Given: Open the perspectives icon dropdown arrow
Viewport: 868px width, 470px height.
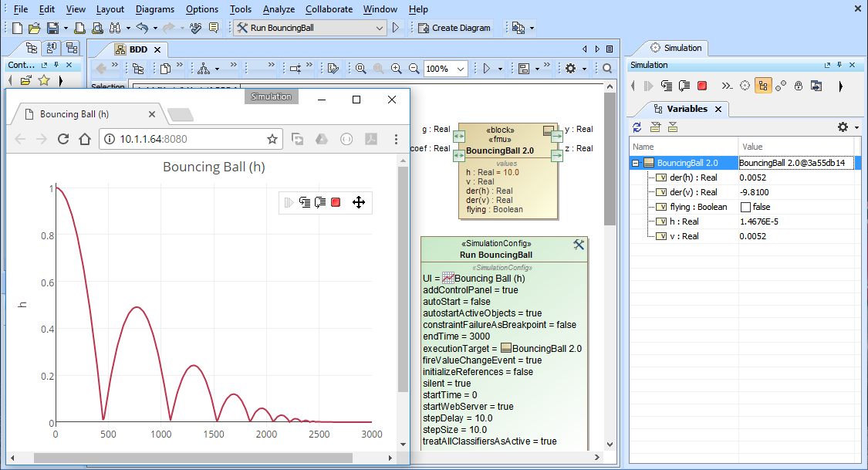Looking at the screenshot, I should (532, 28).
